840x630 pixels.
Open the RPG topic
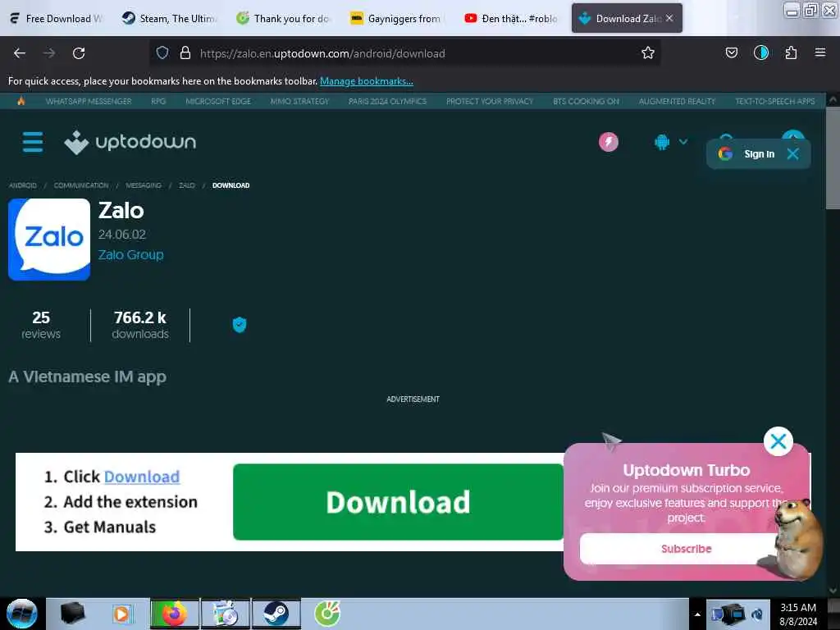(x=158, y=101)
